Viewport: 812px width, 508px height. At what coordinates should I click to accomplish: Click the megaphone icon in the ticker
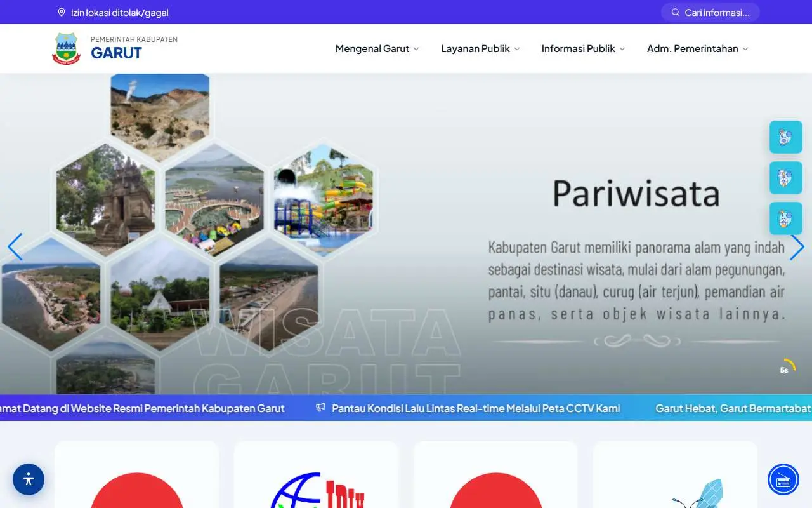click(x=320, y=408)
